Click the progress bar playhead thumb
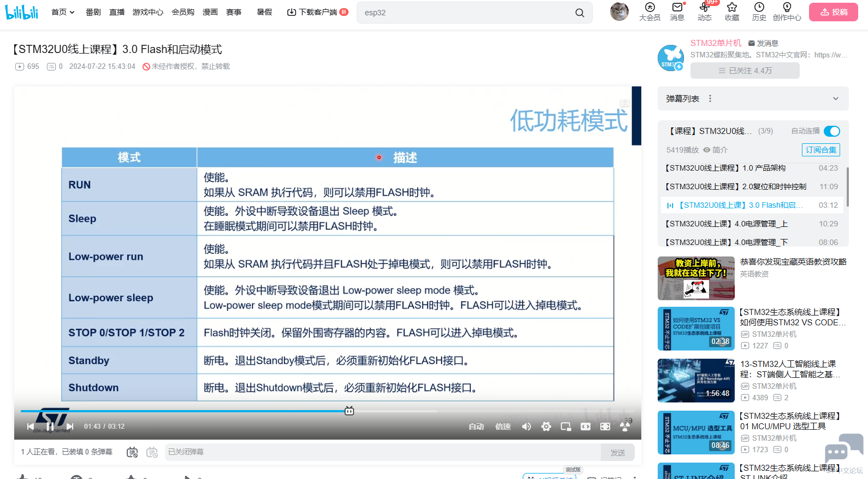Screen dimensions: 868x479 (x=350, y=411)
